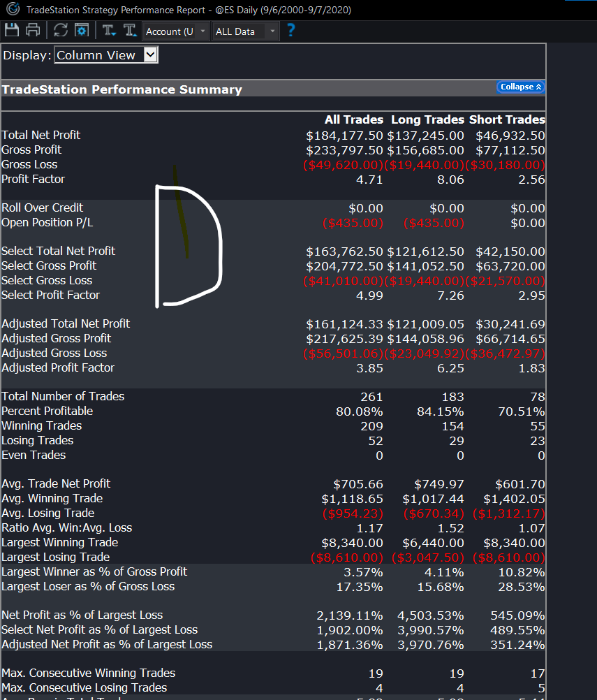Open the Display Column View dropdown
This screenshot has width=597, height=700.
coord(106,55)
